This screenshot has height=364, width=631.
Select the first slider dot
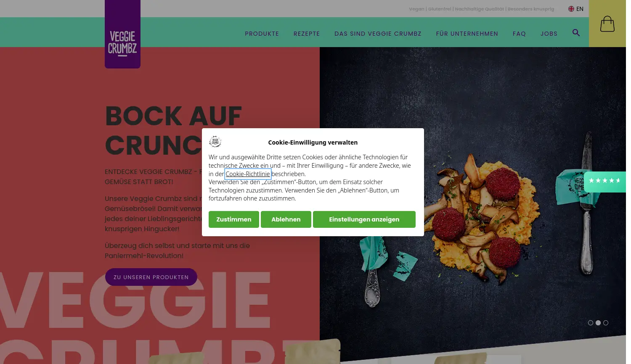[591, 323]
